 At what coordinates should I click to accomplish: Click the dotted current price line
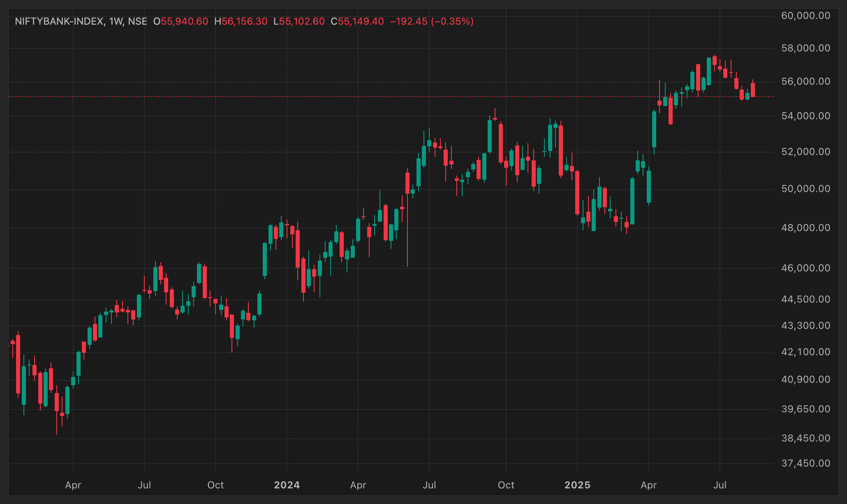pyautogui.click(x=391, y=97)
